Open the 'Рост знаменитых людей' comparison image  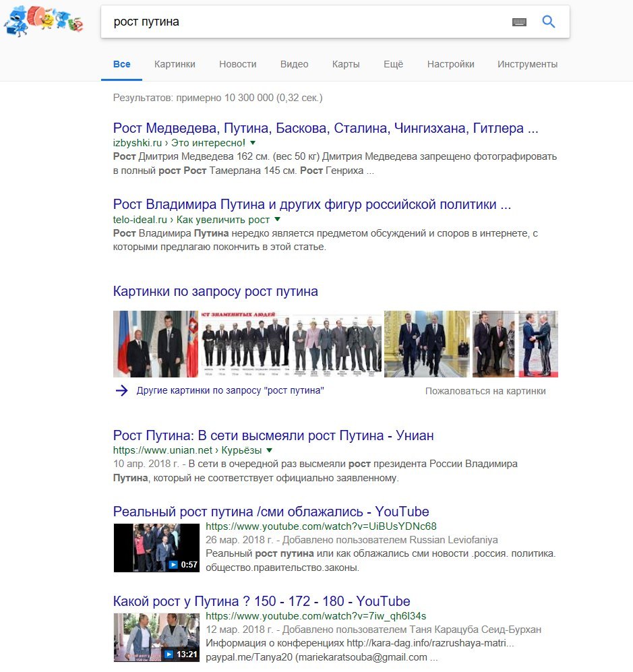pyautogui.click(x=245, y=344)
